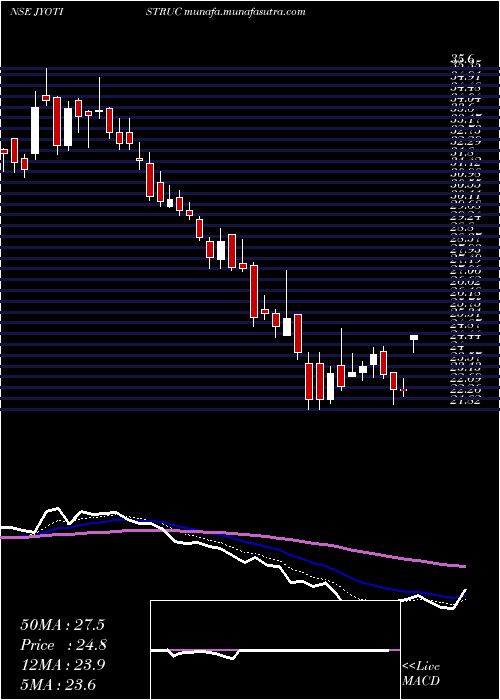Select the 5MA : 23.6 reading
The height and width of the screenshot is (700, 500).
coord(58,684)
